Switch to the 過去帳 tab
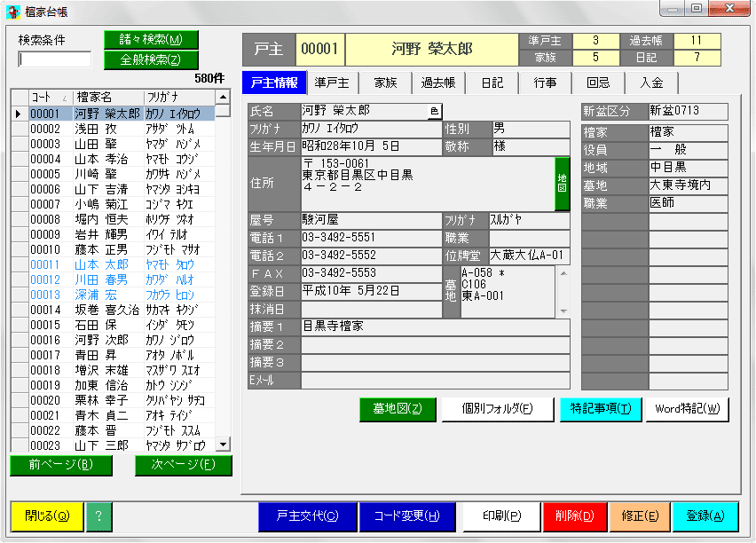The height and width of the screenshot is (543, 756). pos(438,83)
